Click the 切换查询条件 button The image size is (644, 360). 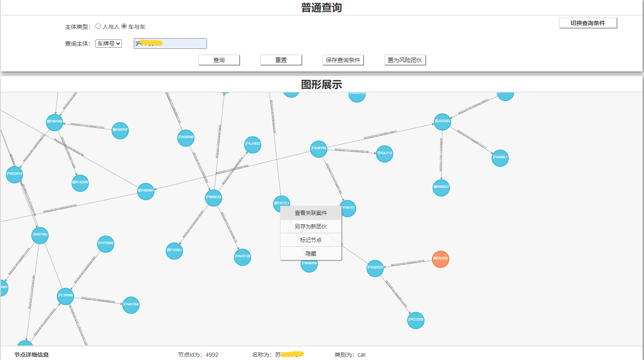point(588,23)
